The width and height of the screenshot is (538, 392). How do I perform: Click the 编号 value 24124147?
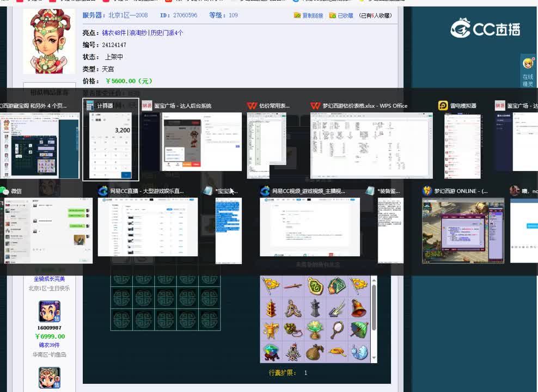(114, 45)
